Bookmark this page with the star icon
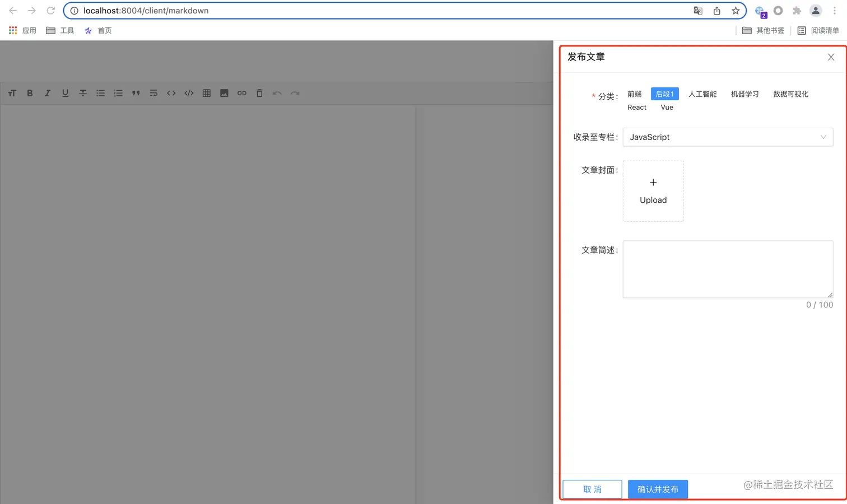 [736, 11]
